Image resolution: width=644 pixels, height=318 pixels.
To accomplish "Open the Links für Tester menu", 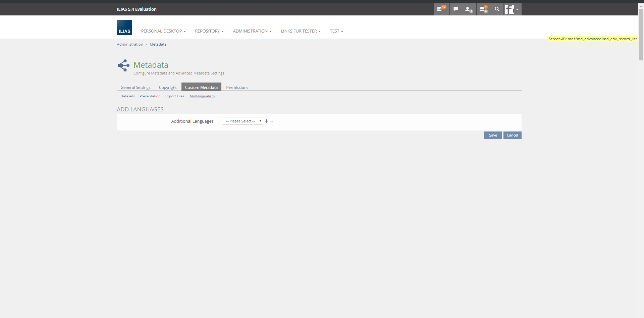I will (x=301, y=31).
